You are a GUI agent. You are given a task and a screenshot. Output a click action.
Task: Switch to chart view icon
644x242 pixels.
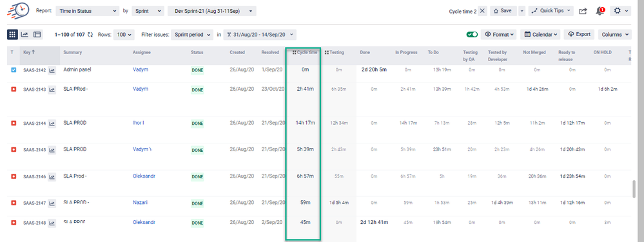point(24,35)
